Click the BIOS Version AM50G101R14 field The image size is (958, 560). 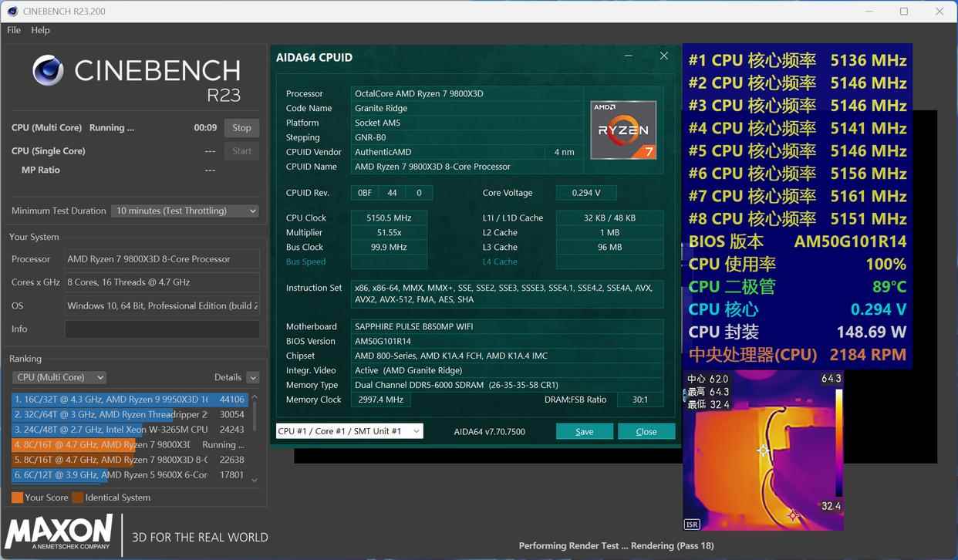point(507,341)
